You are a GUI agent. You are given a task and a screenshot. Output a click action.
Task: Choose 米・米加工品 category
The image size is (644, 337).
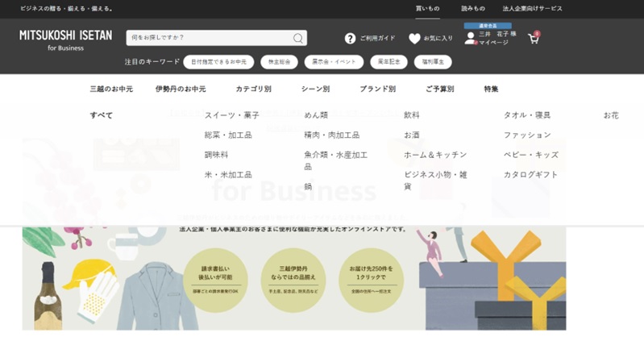point(228,175)
